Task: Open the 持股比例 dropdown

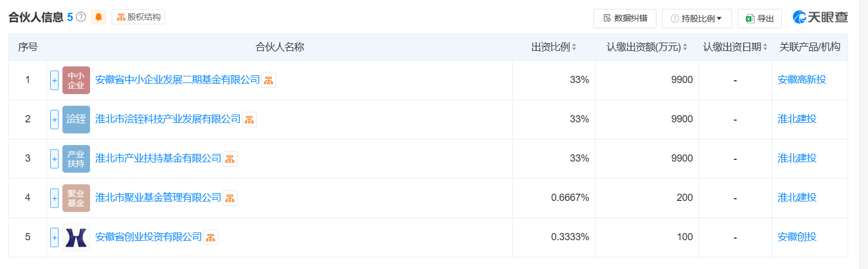Action: point(696,18)
